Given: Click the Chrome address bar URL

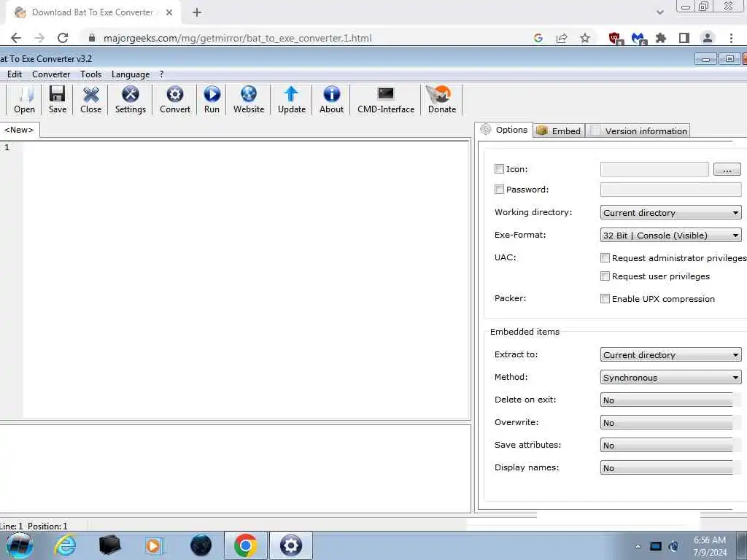Looking at the screenshot, I should tap(237, 38).
